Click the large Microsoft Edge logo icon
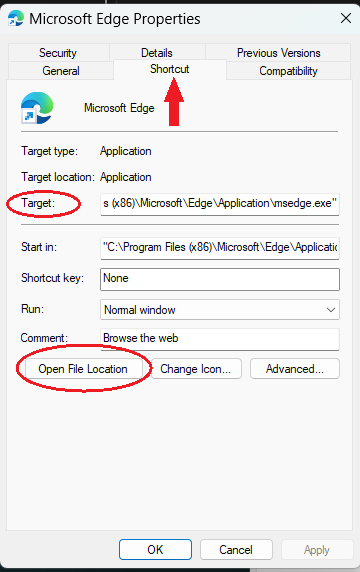The width and height of the screenshot is (360, 572). 37,108
